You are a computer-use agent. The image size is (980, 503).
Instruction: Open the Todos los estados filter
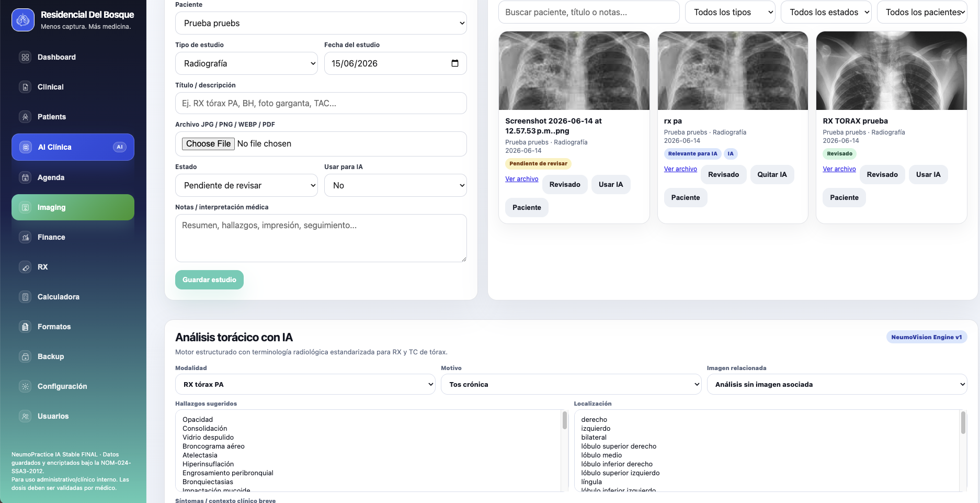click(826, 12)
